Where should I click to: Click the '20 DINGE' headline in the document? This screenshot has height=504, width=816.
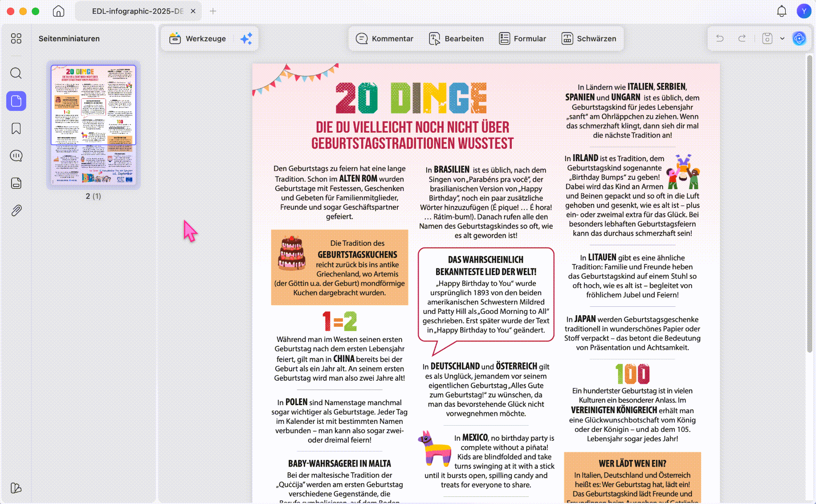click(x=411, y=98)
